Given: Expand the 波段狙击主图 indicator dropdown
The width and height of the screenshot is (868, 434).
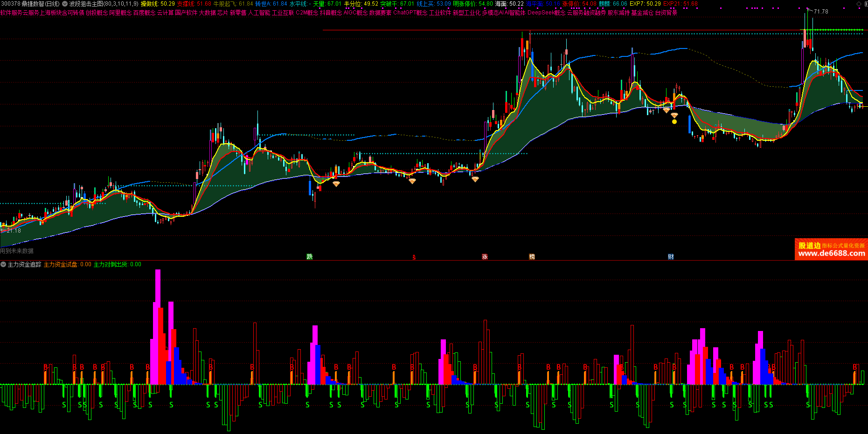Looking at the screenshot, I should click(x=65, y=4).
